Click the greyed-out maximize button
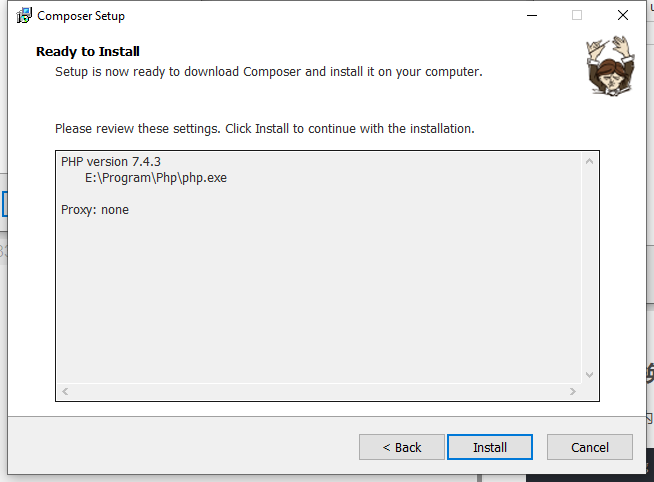The height and width of the screenshot is (482, 654). pyautogui.click(x=577, y=16)
